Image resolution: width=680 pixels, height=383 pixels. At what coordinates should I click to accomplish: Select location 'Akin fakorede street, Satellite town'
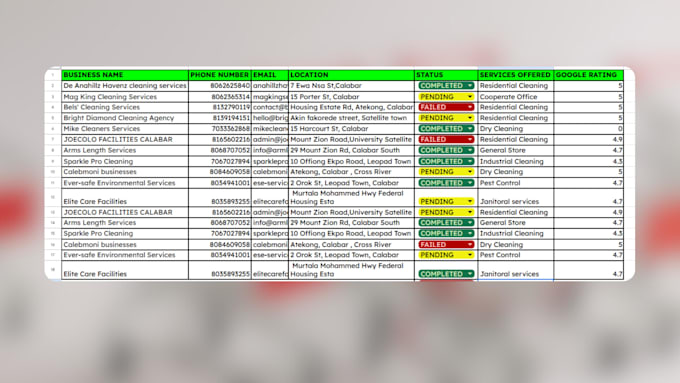coord(351,118)
